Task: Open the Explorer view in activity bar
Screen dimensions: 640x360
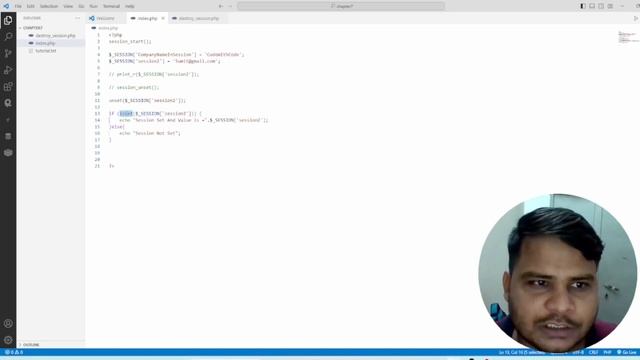Action: coord(8,20)
